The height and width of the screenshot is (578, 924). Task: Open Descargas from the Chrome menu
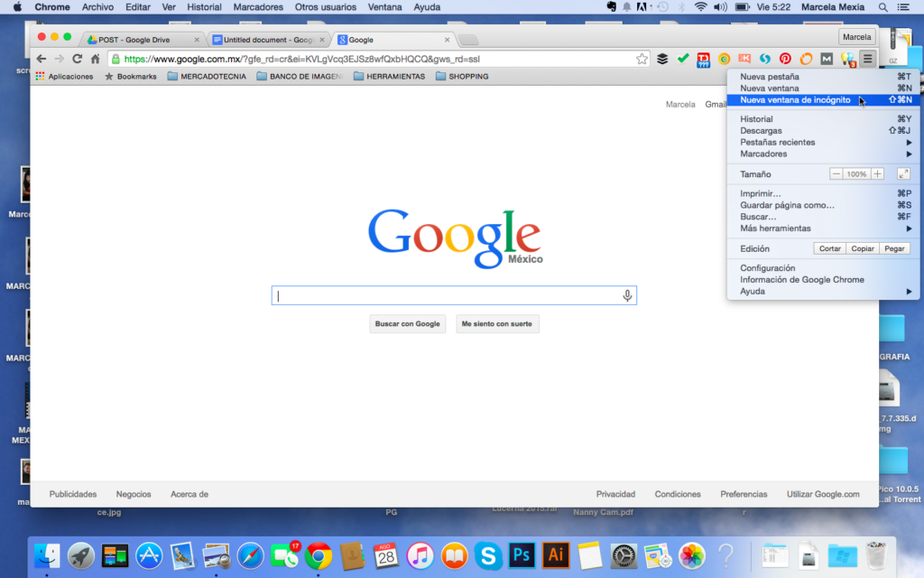[823, 131]
